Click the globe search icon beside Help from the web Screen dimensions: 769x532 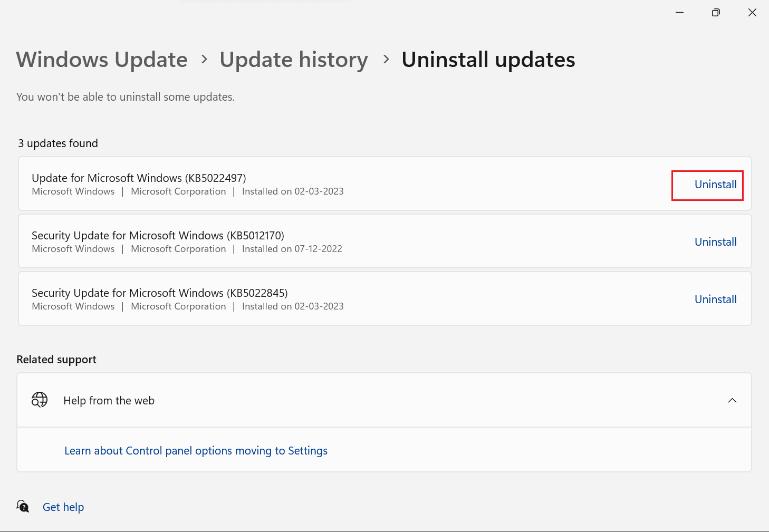tap(40, 400)
